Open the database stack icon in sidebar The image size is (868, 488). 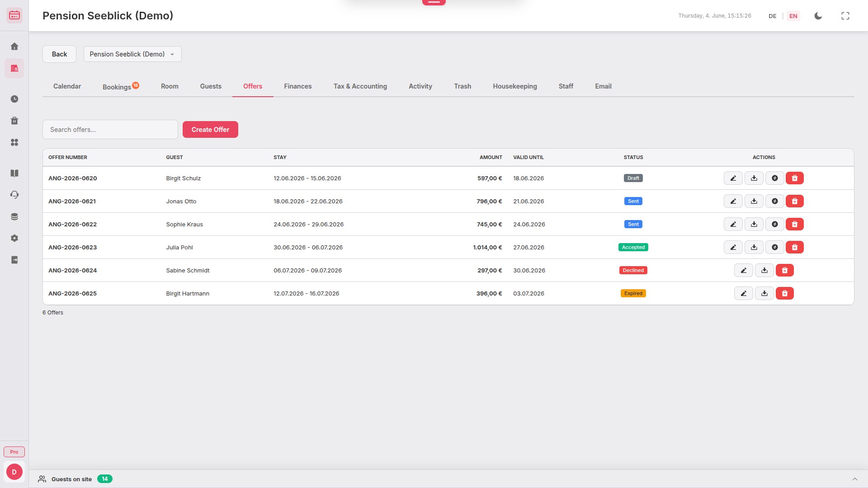click(x=14, y=216)
